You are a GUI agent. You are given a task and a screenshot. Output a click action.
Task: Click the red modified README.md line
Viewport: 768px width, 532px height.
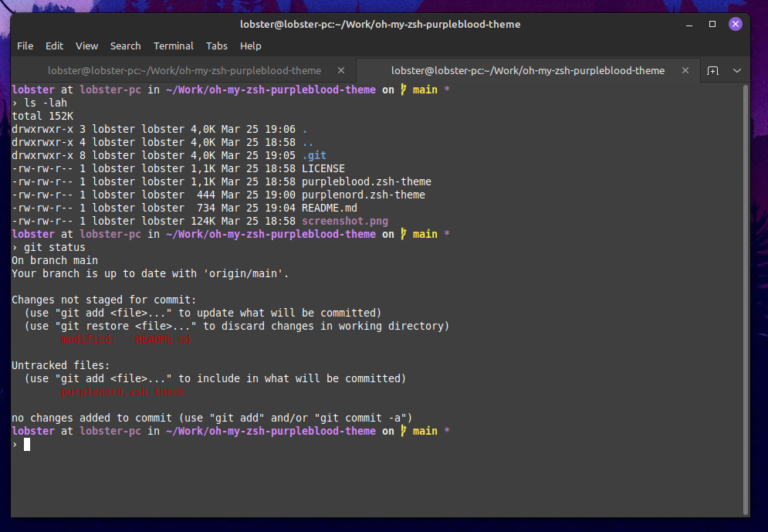coord(125,339)
